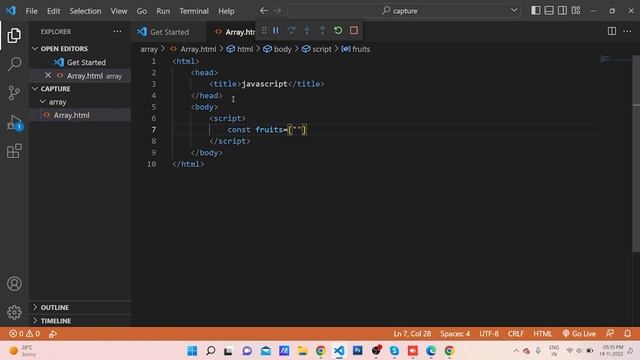
Task: Go back in navigation history
Action: pyautogui.click(x=264, y=11)
